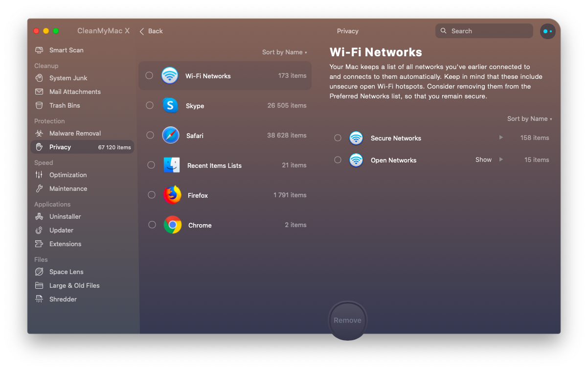This screenshot has width=588, height=370.
Task: Switch to the Optimization module
Action: tap(68, 175)
